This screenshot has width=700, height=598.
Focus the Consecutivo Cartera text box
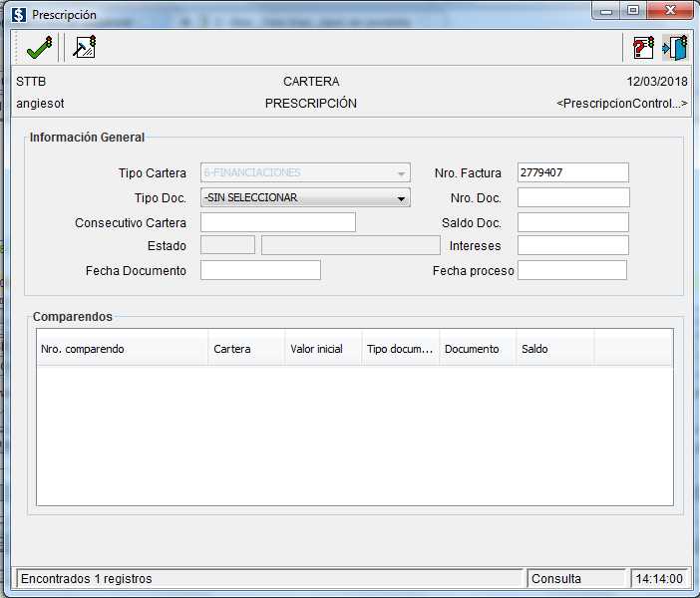point(277,222)
